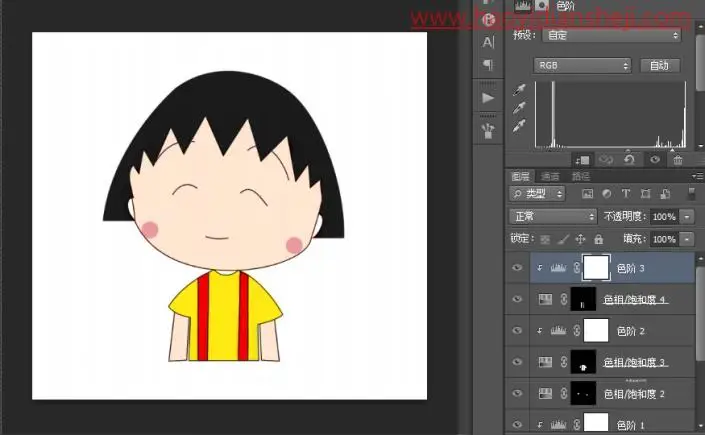Screen dimensions: 705x435
Task: Open the Layers panel flyout menu
Action: click(697, 176)
